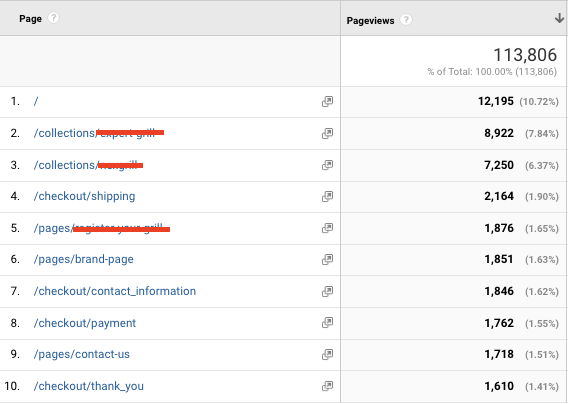Select the 2,164 pageviews value
The height and width of the screenshot is (404, 568).
pos(499,196)
